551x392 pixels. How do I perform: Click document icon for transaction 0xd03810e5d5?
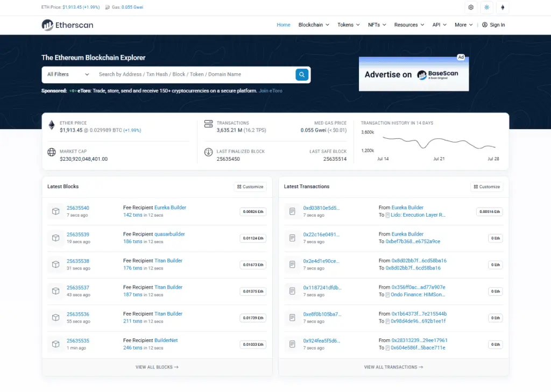pos(292,211)
